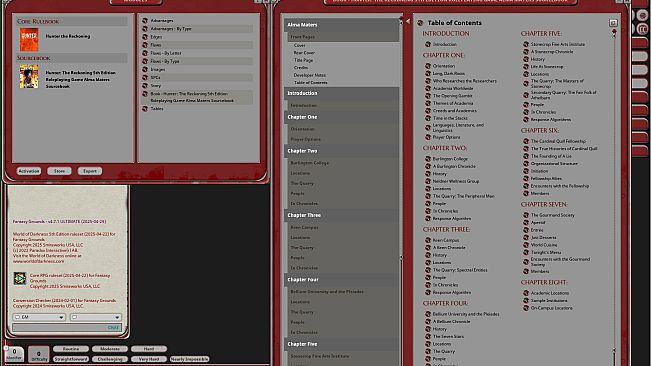Click Neidner Wellness Group link icon
This screenshot has height=366, width=651.
click(x=428, y=181)
